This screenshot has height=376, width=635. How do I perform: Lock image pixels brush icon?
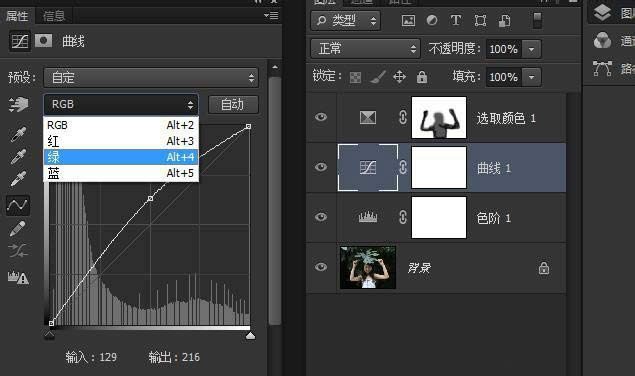pos(377,77)
